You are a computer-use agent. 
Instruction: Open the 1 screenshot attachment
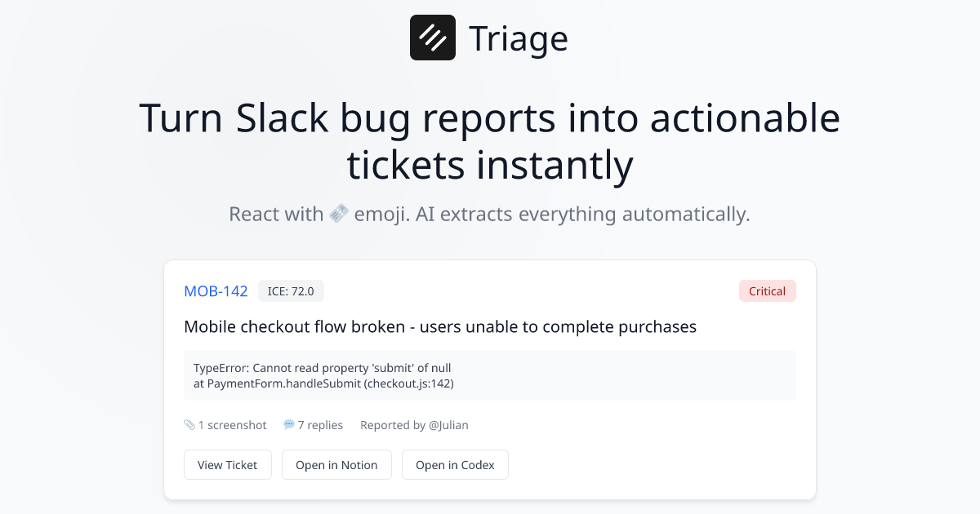tap(232, 424)
